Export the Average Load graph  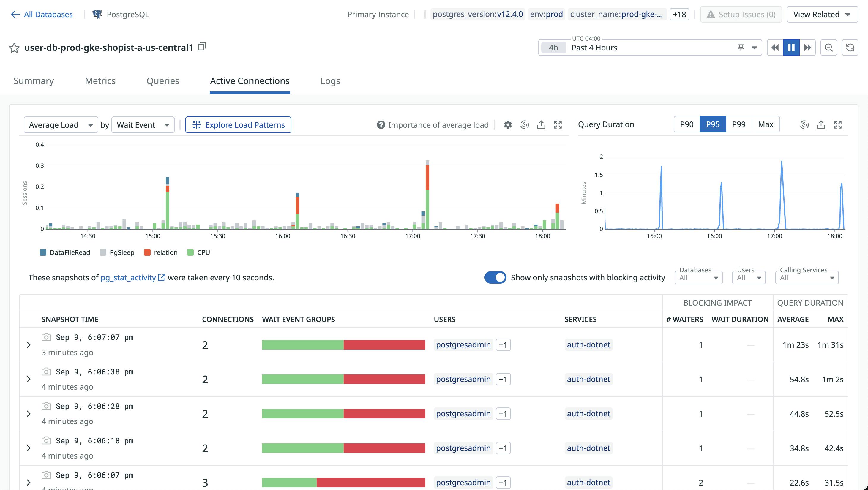tap(541, 125)
